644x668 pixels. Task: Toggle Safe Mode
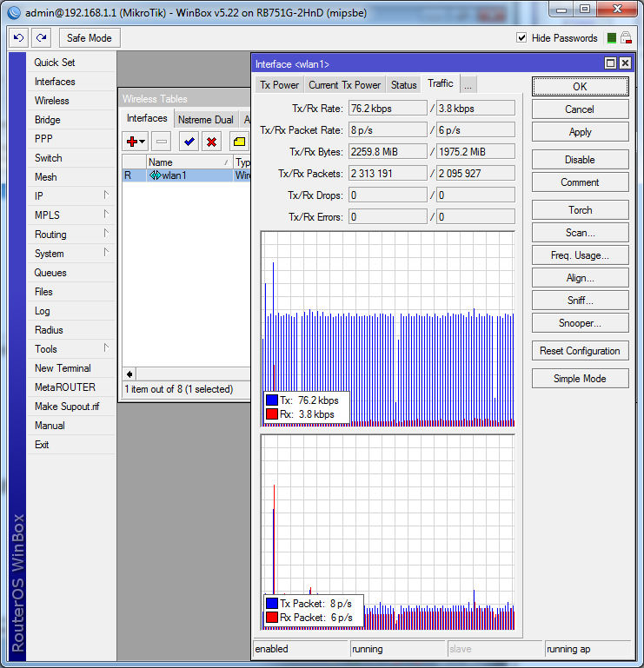pyautogui.click(x=90, y=38)
